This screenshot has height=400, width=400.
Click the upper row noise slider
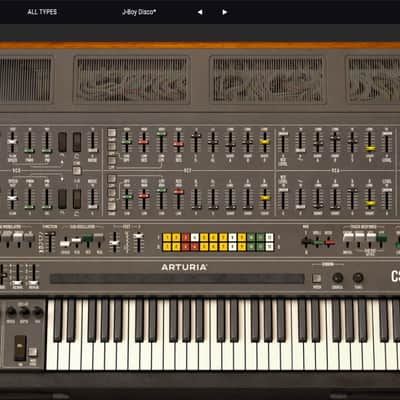point(93,150)
